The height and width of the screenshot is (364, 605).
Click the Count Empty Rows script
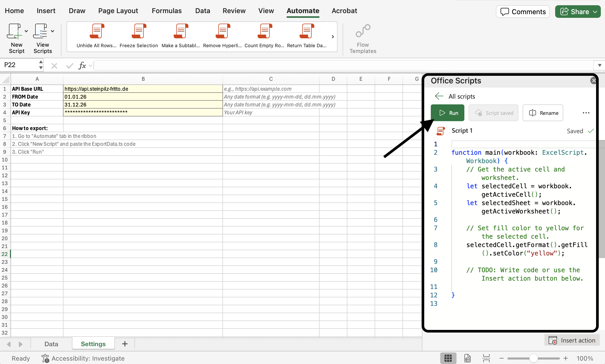[x=264, y=31]
